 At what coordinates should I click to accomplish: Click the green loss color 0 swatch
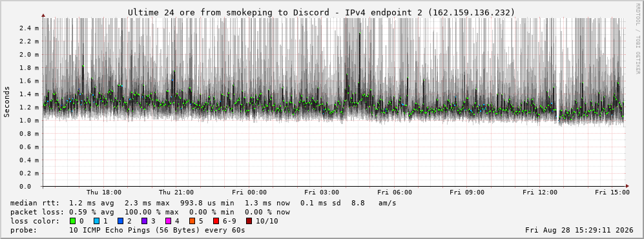click(74, 222)
